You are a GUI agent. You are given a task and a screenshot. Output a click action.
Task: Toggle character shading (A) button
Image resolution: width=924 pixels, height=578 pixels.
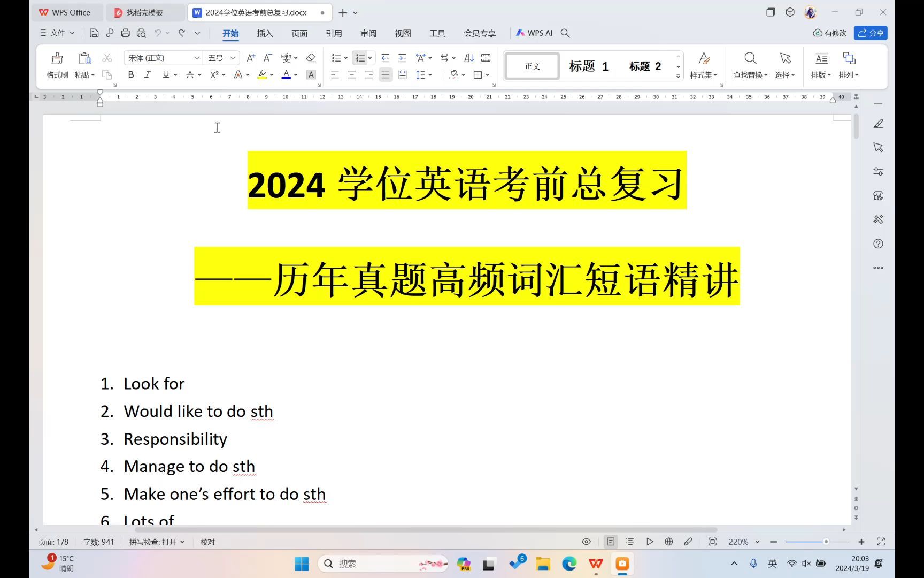311,75
